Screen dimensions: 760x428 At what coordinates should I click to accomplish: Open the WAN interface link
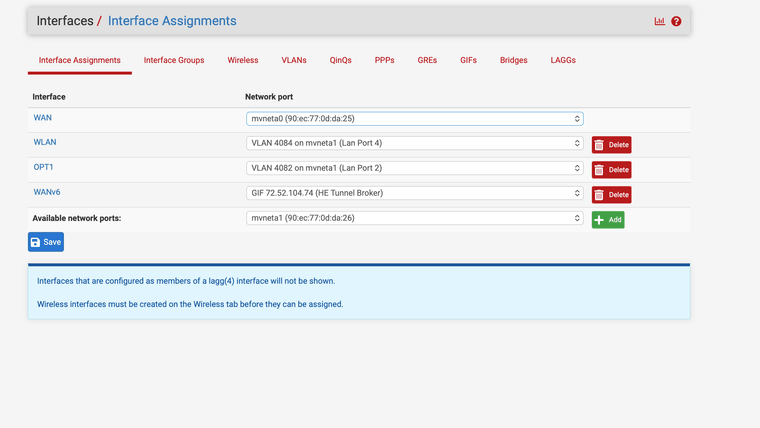pyautogui.click(x=42, y=118)
